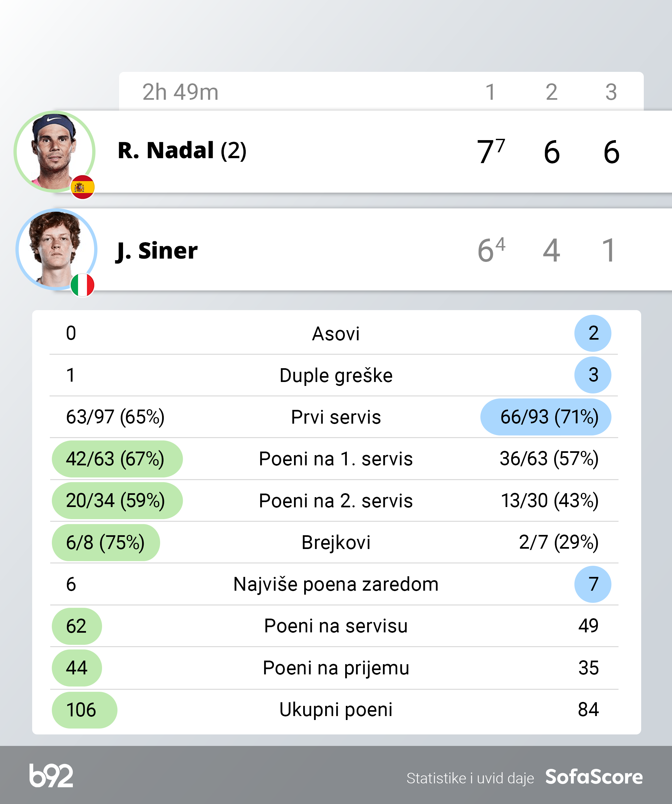Click the blue 66/93 (71%) first serve badge
This screenshot has width=672, height=804.
click(545, 417)
